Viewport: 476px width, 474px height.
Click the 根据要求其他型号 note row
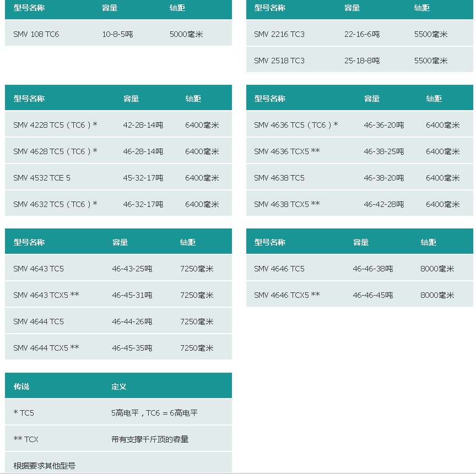point(45,466)
